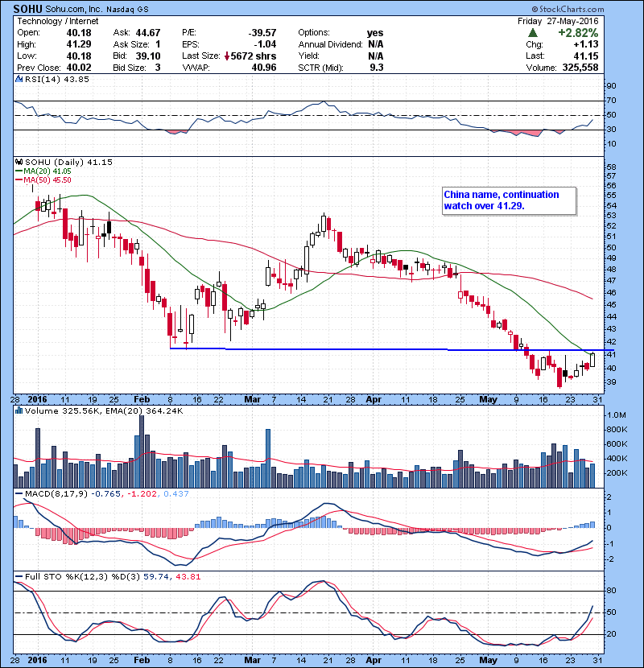Click the Volume value 325,558 in header
Viewport: 644px width, 668px height.
(x=580, y=68)
